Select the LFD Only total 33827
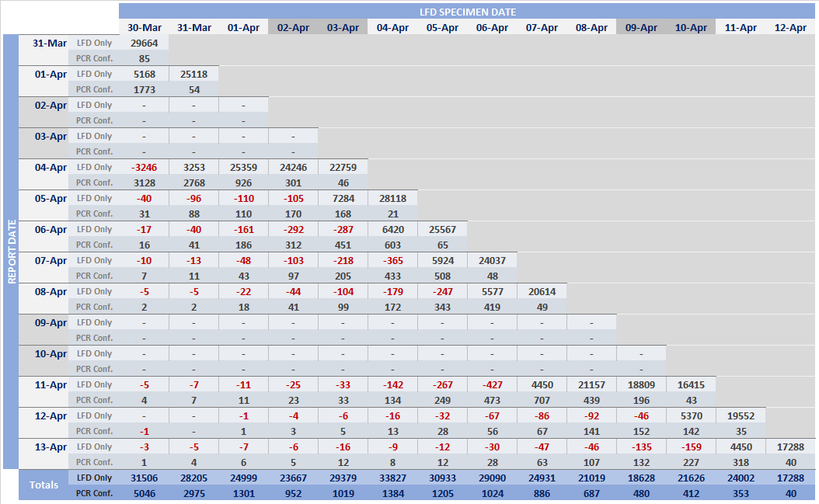Viewport: 819px width, 504px height. tap(392, 478)
